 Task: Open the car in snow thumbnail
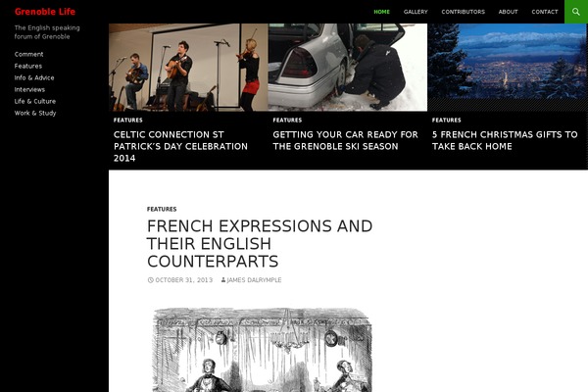[348, 68]
